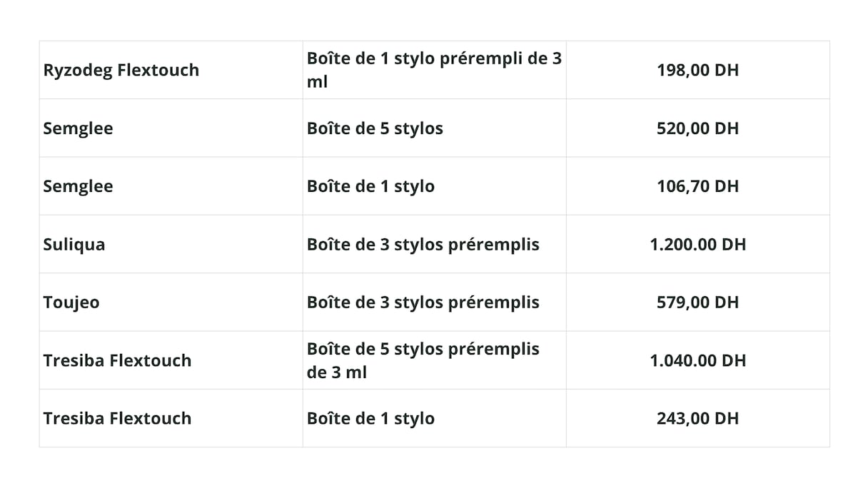Click Tresiba Flextouch priced 243,00 DH
The image size is (868, 488).
tap(117, 418)
